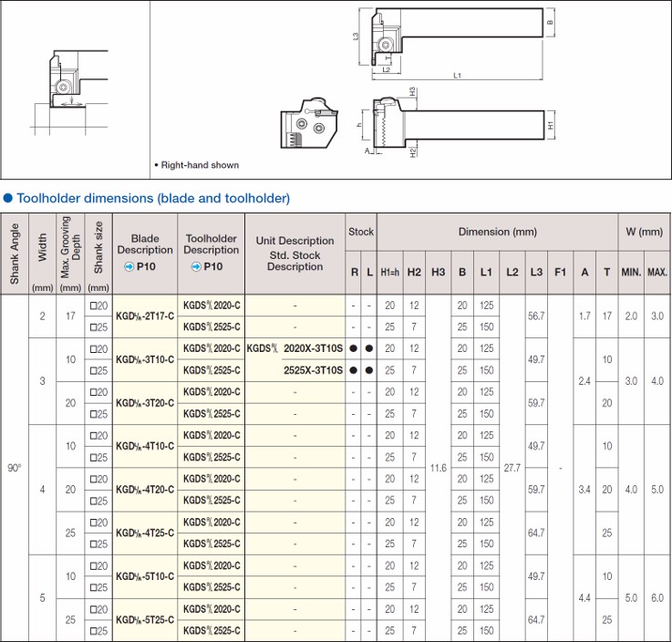Image resolution: width=672 pixels, height=642 pixels.
Task: Open the blade drawing with two screws
Action: [x=309, y=124]
